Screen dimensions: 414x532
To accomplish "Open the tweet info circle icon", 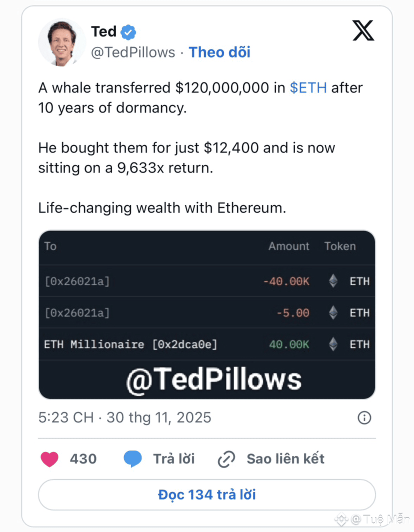I will tap(364, 417).
